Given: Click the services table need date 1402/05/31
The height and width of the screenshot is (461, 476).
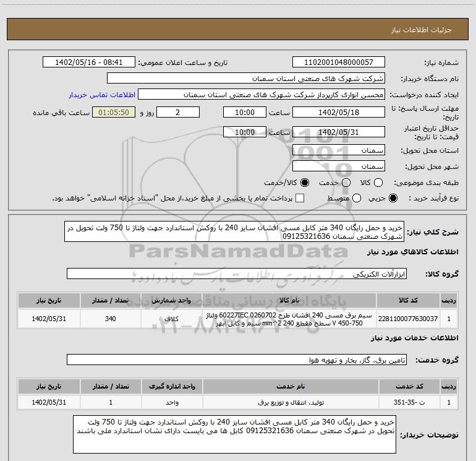Looking at the screenshot, I should click(x=49, y=402).
